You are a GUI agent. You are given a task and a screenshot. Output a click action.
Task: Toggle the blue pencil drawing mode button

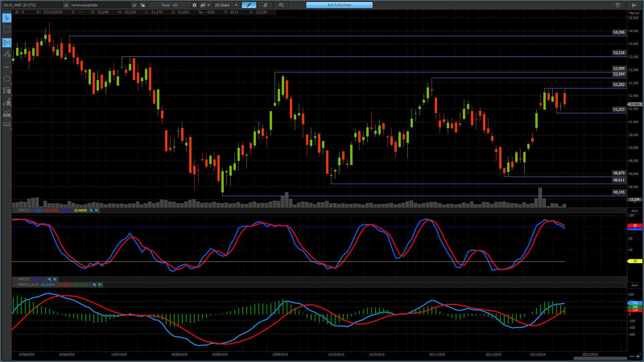pyautogui.click(x=249, y=5)
